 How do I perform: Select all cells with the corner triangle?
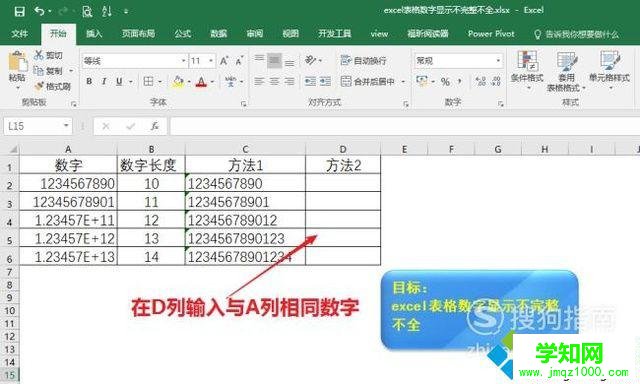[x=12, y=150]
